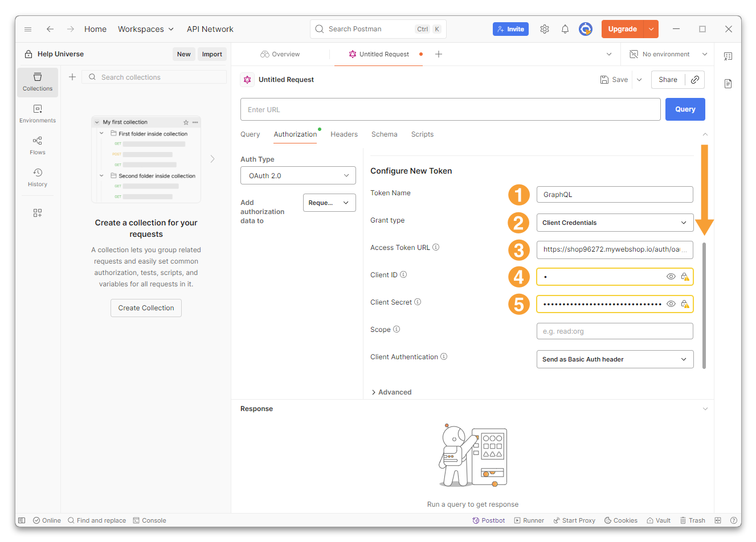Open the Save options dropdown arrow
Viewport: 756px width, 542px height.
pos(639,80)
